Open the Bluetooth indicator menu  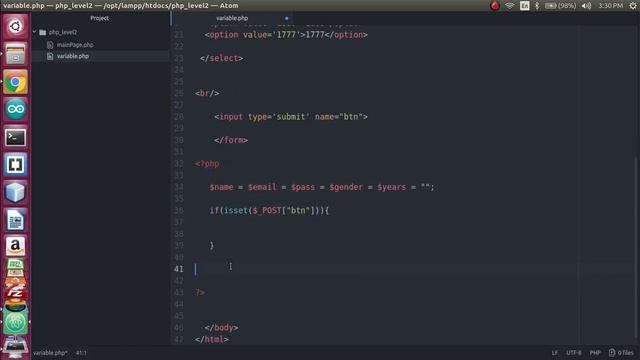coord(537,6)
